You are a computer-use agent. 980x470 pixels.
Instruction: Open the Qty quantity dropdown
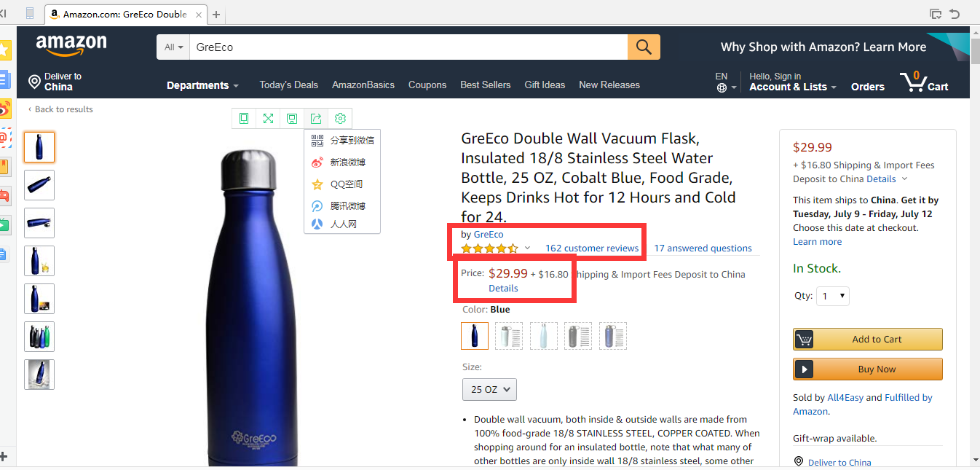point(833,296)
